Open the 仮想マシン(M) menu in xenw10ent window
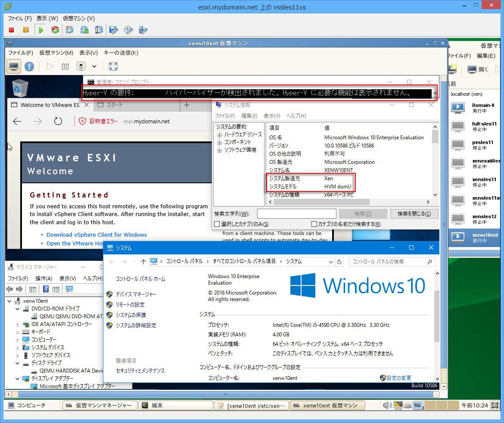This screenshot has height=423, width=504. [x=56, y=53]
